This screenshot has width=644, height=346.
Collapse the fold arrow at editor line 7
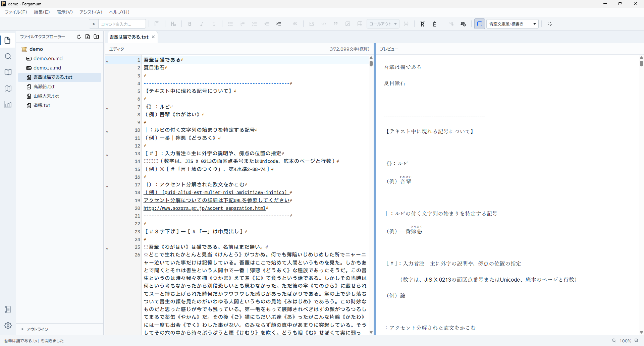(x=107, y=109)
